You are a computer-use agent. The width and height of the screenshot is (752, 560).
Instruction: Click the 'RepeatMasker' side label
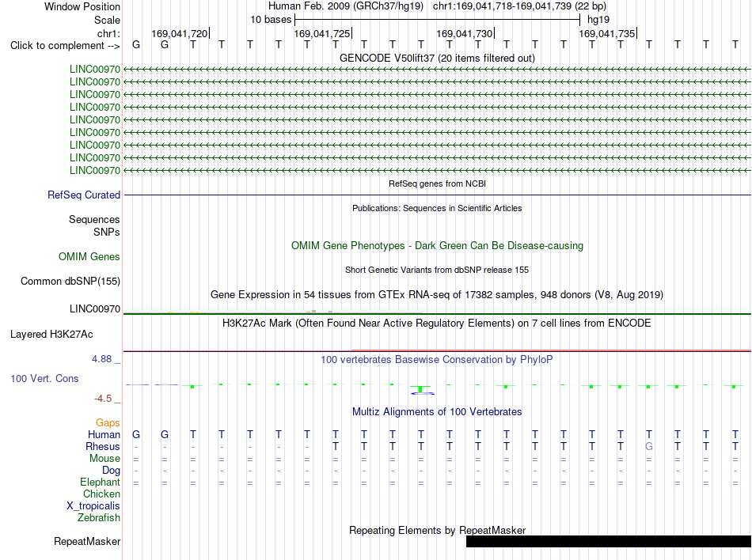coord(87,541)
